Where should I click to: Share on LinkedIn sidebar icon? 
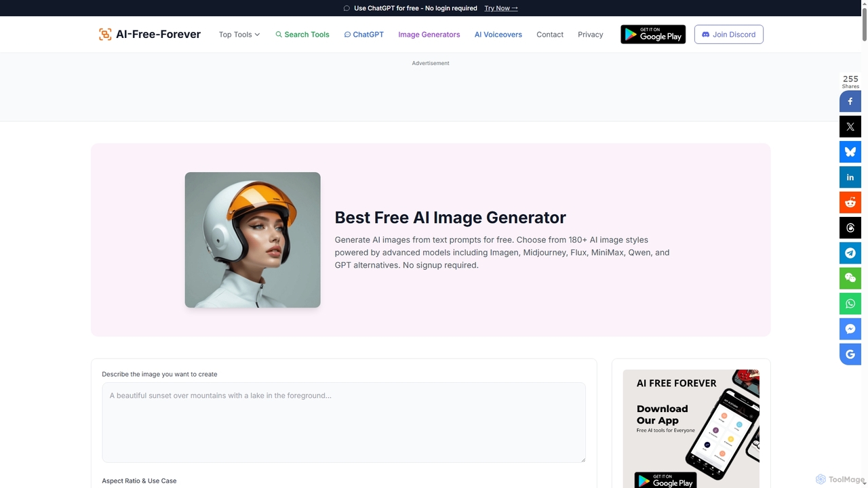click(850, 177)
